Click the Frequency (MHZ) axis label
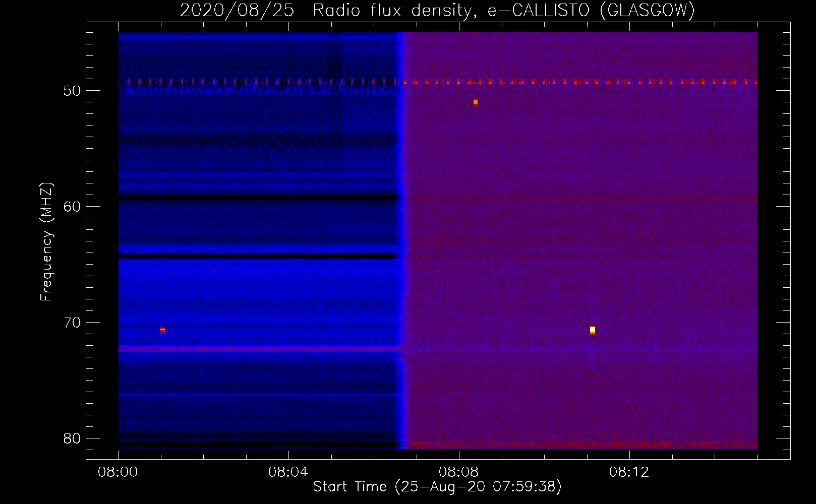 [x=46, y=242]
